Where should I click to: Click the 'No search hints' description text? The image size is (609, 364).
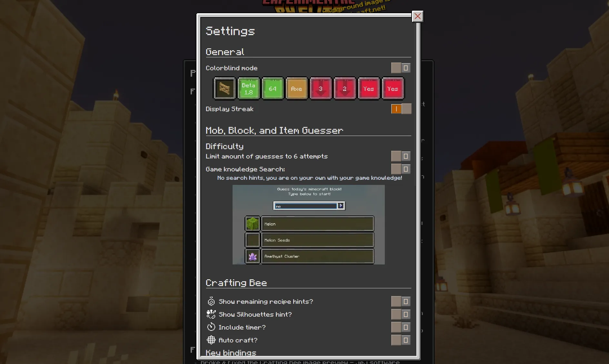pyautogui.click(x=310, y=178)
